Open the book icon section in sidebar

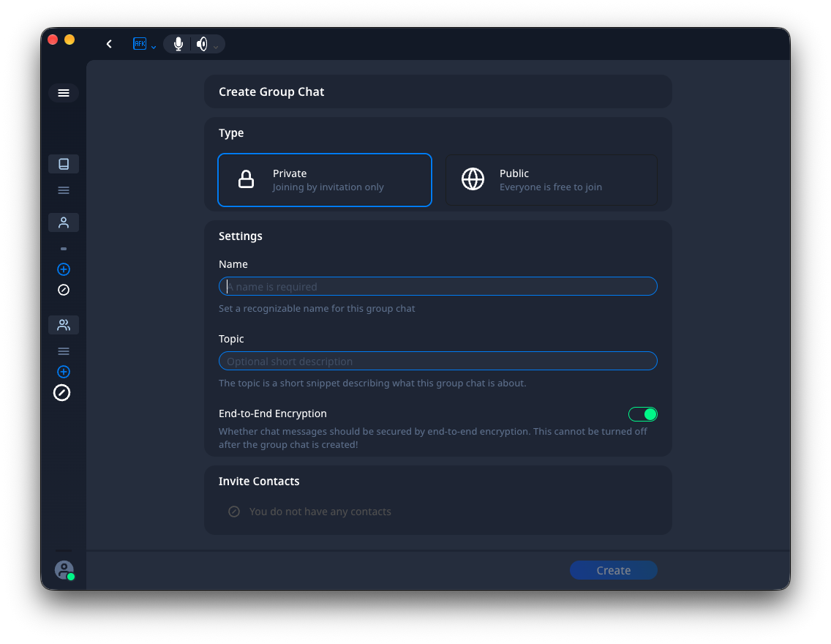[64, 165]
